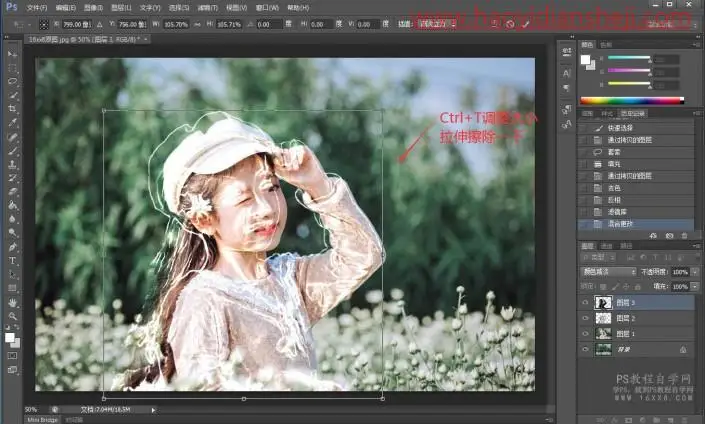Screen dimensions: 705x424
Task: Cancel the transform with the cancel icon
Action: 510,24
